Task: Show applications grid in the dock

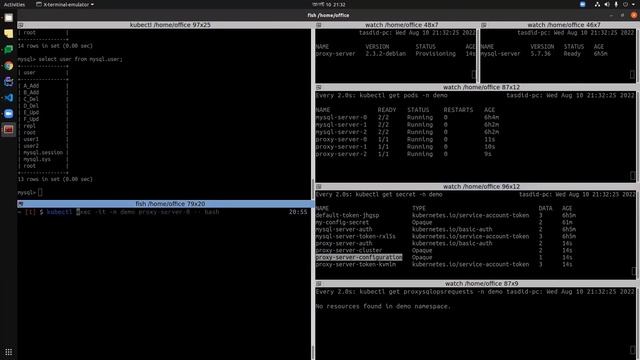Action: (x=9, y=352)
